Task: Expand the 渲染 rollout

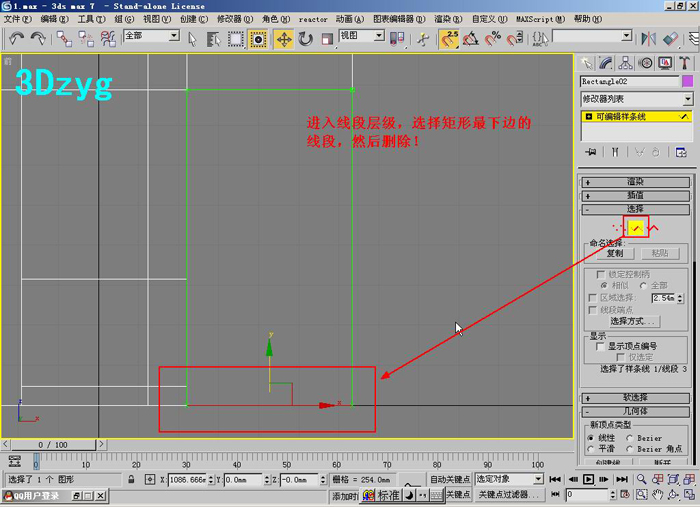Action: (636, 182)
